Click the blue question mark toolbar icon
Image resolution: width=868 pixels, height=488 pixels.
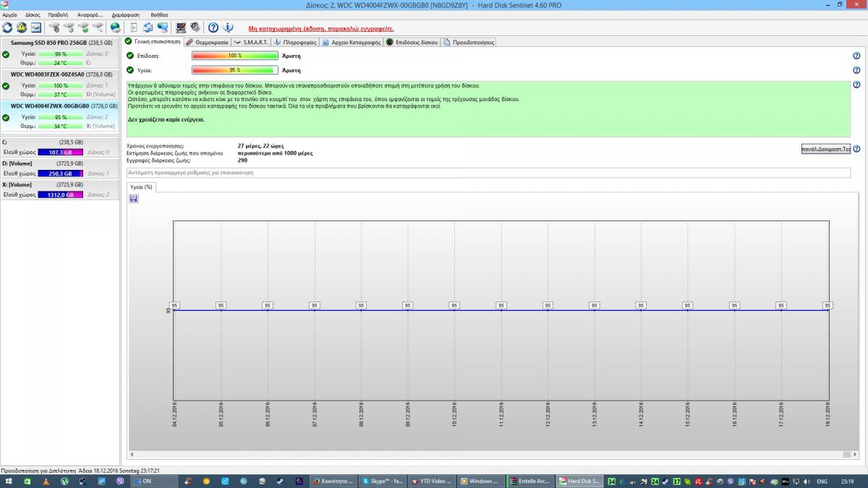(213, 27)
